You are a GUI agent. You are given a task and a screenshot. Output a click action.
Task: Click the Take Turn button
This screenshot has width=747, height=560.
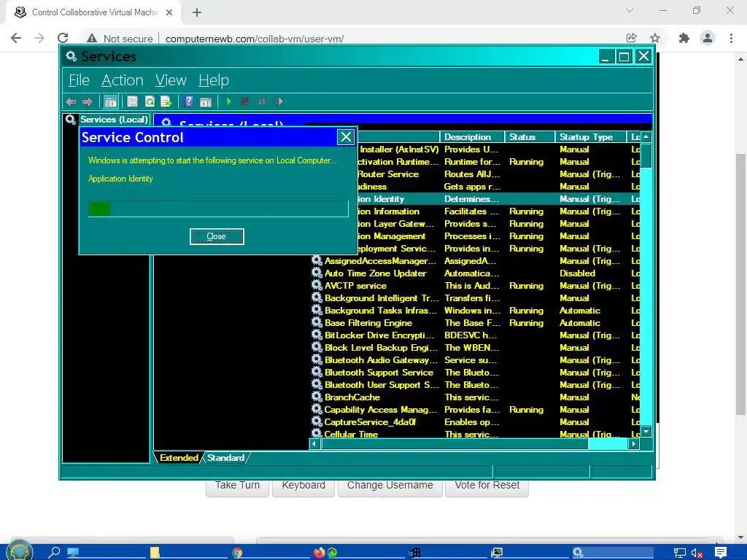click(x=237, y=486)
